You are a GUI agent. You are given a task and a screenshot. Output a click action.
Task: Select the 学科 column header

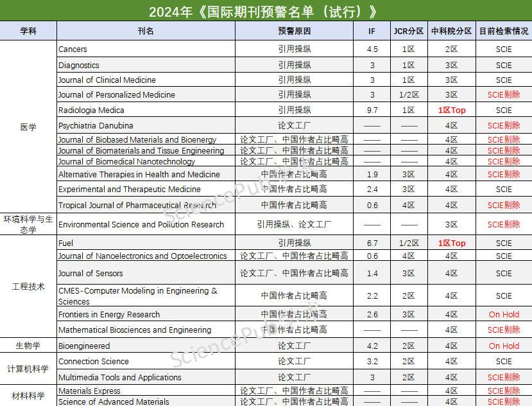[x=28, y=31]
